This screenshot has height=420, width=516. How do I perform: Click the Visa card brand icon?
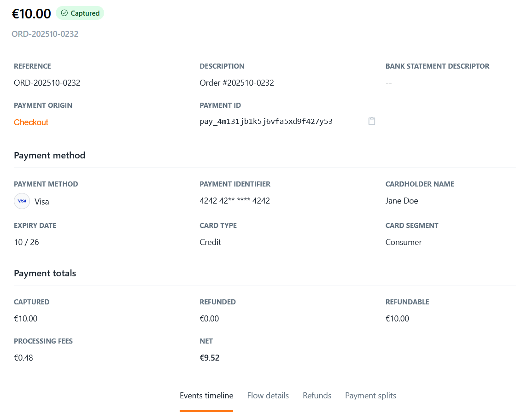click(x=22, y=201)
